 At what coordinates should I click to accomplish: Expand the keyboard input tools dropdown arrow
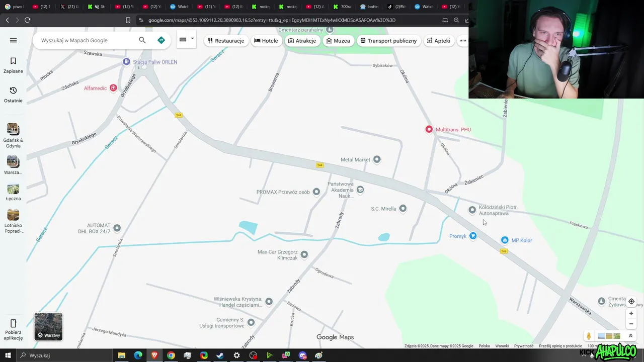tap(192, 39)
